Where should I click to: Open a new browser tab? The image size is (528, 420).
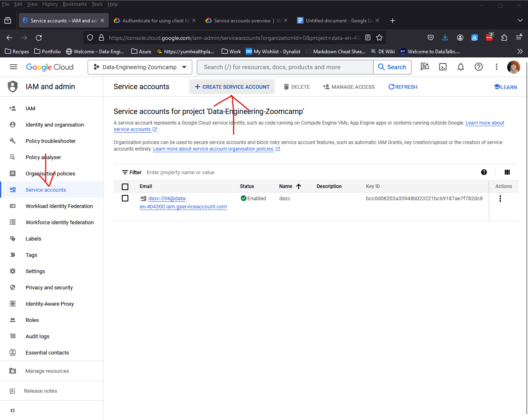pyautogui.click(x=392, y=21)
